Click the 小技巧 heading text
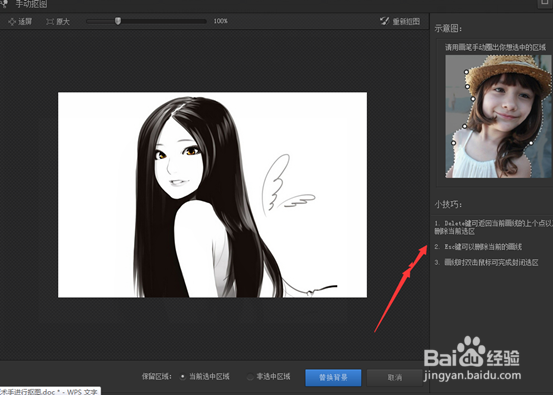Image resolution: width=553 pixels, height=395 pixels. coord(448,204)
